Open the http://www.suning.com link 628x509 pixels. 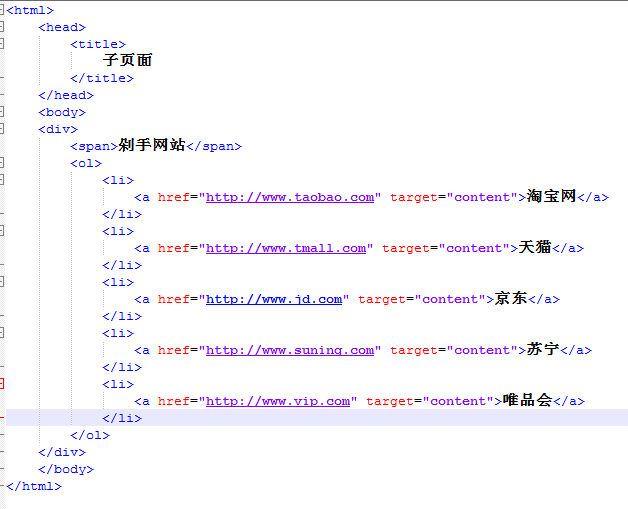point(290,350)
